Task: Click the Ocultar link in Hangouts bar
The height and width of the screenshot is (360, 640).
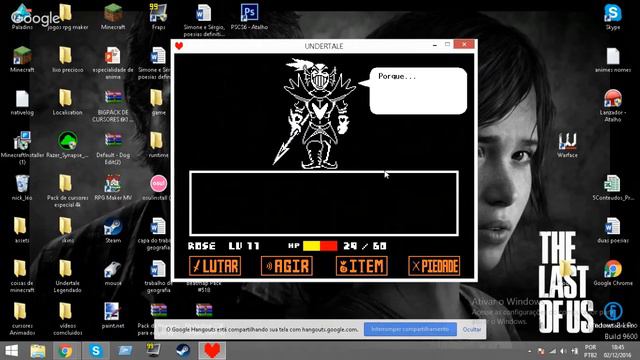Action: point(472,329)
